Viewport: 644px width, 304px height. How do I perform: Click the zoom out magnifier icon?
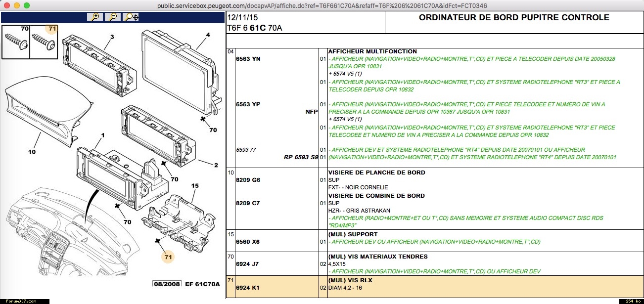click(x=113, y=17)
